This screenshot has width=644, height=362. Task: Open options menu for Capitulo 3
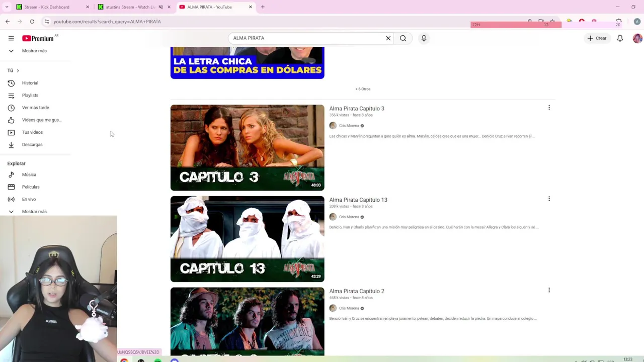pos(549,108)
